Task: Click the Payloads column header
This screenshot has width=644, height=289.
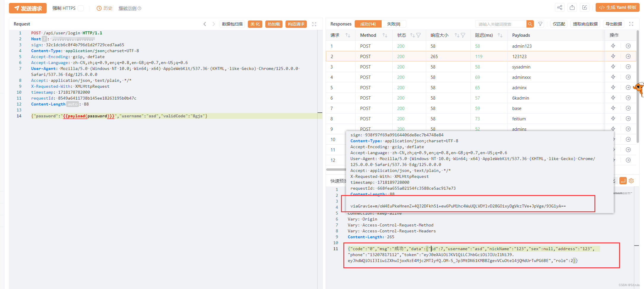Action: (521, 35)
